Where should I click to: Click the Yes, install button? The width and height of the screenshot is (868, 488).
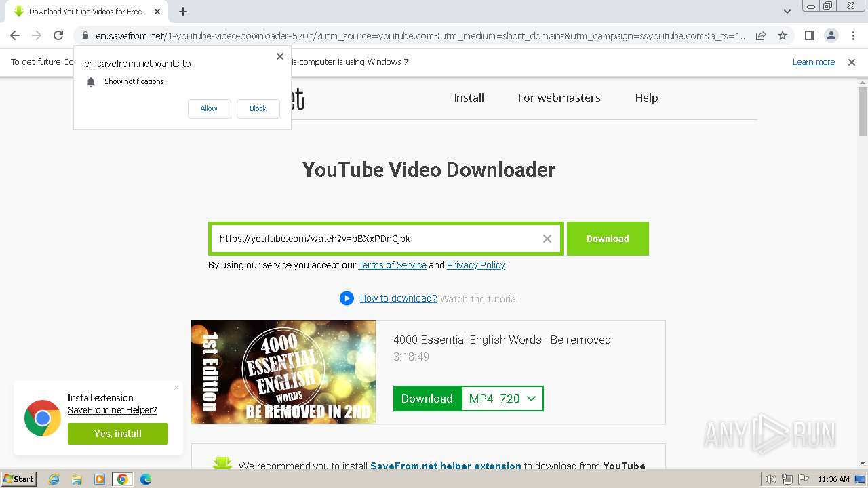118,434
